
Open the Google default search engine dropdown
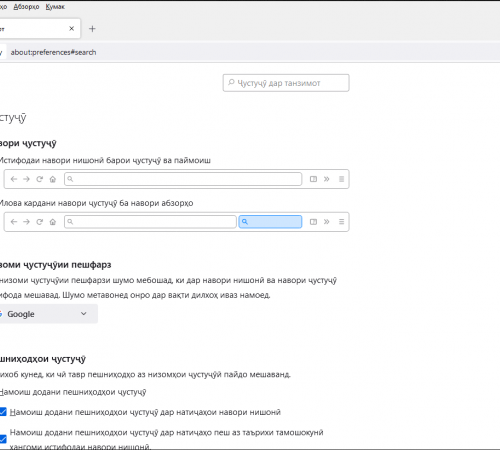click(x=47, y=314)
